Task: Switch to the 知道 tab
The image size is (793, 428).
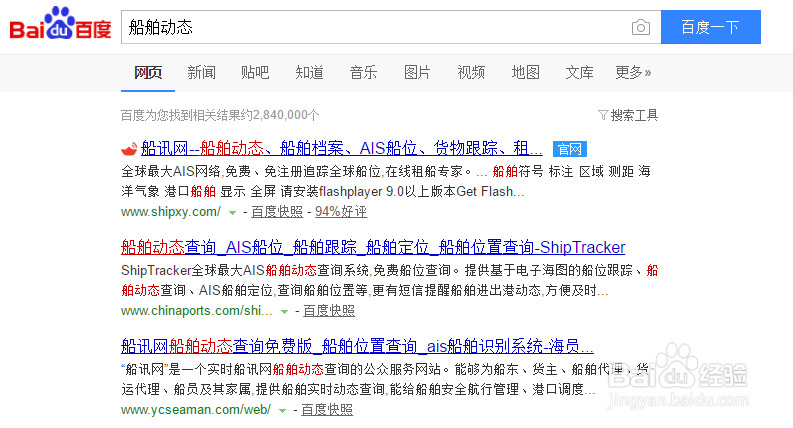Action: pos(309,73)
